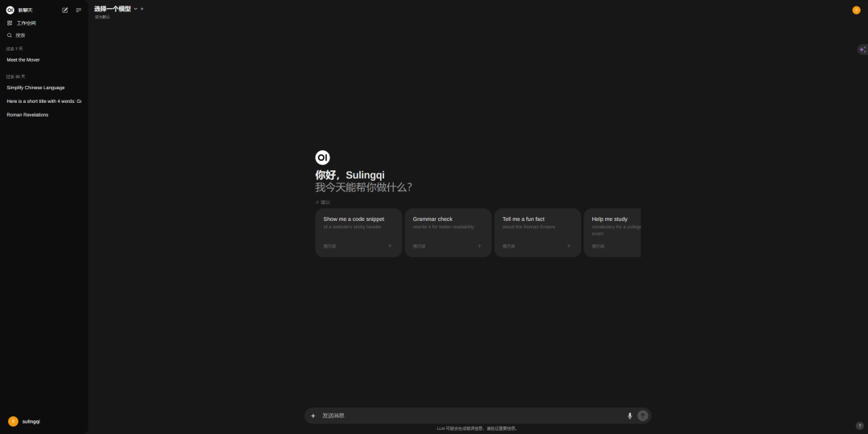Click the send message arrow button
The height and width of the screenshot is (434, 868).
tap(643, 416)
